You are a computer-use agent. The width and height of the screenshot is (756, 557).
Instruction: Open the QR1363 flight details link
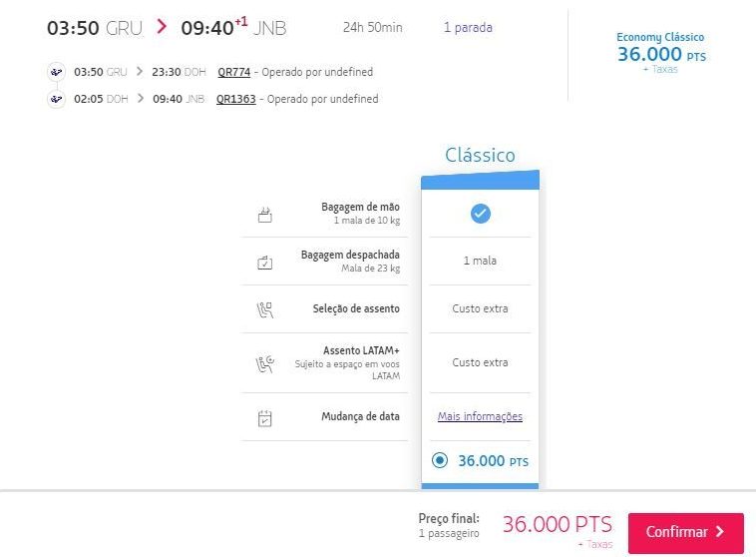tap(235, 99)
